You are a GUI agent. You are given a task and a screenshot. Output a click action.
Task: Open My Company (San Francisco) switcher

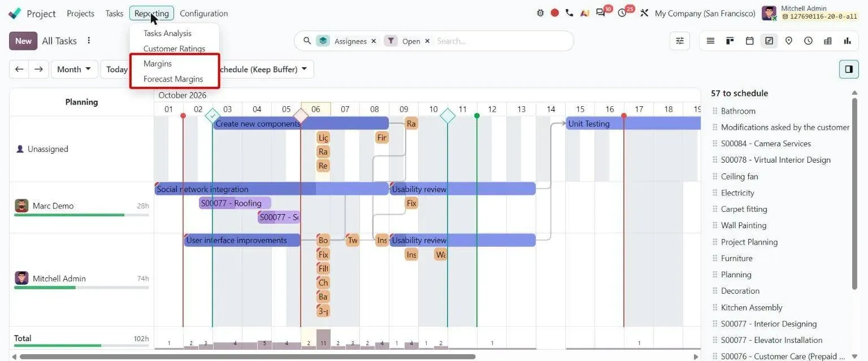click(x=705, y=14)
